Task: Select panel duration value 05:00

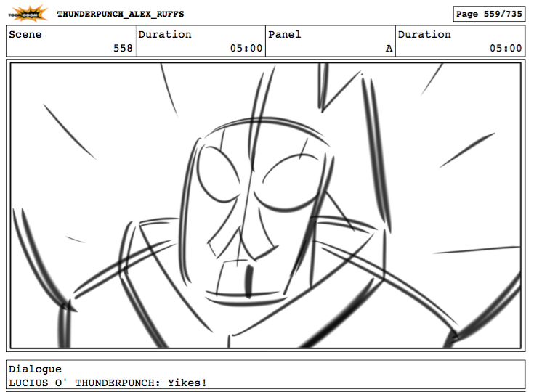Action: click(506, 48)
